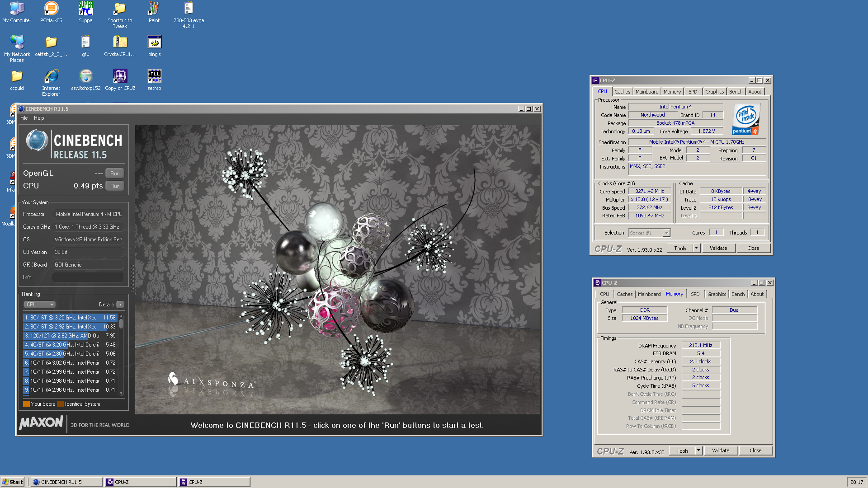Click the Cinebench title bar icon
The width and height of the screenshot is (868, 488).
point(21,109)
